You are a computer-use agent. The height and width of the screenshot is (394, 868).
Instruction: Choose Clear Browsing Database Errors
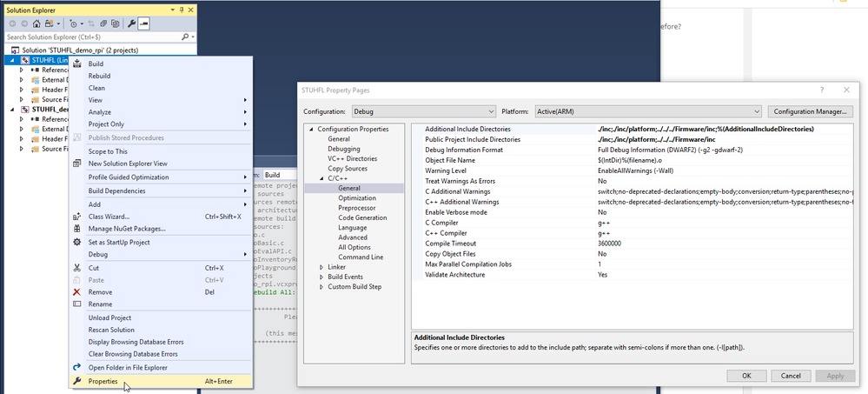click(x=134, y=354)
